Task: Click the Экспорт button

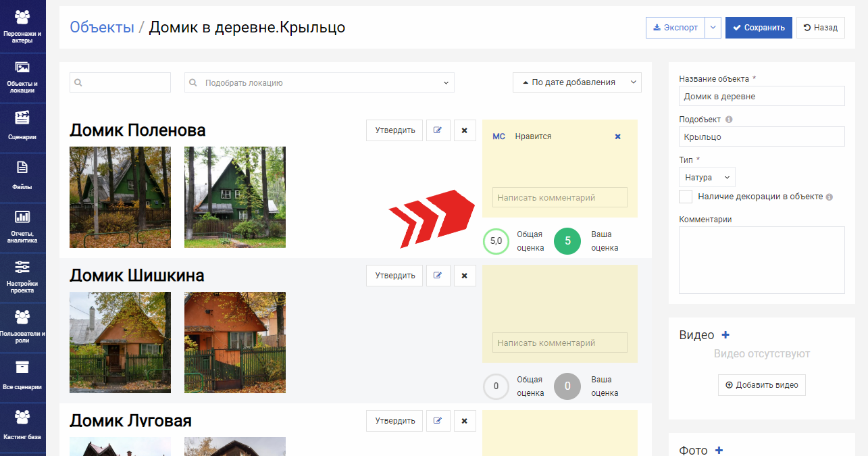Action: point(675,28)
